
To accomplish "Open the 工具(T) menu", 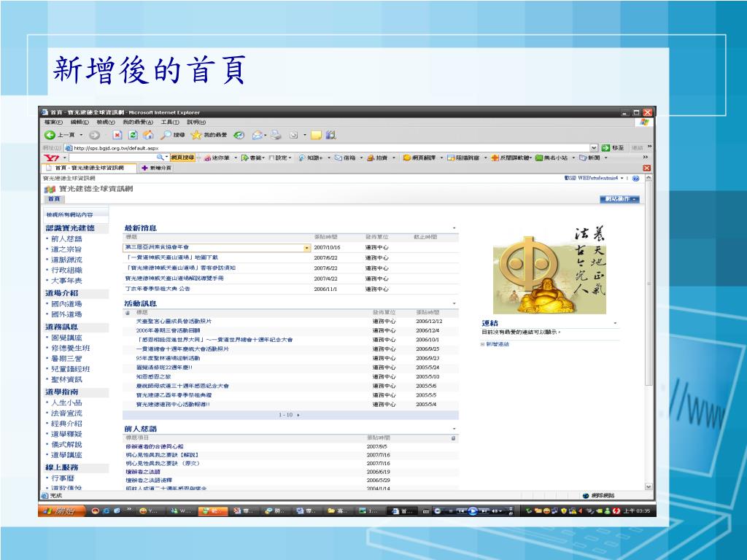I will click(169, 122).
